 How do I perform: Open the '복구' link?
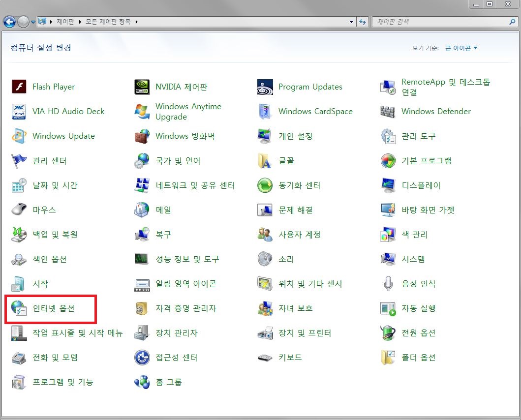(x=163, y=235)
